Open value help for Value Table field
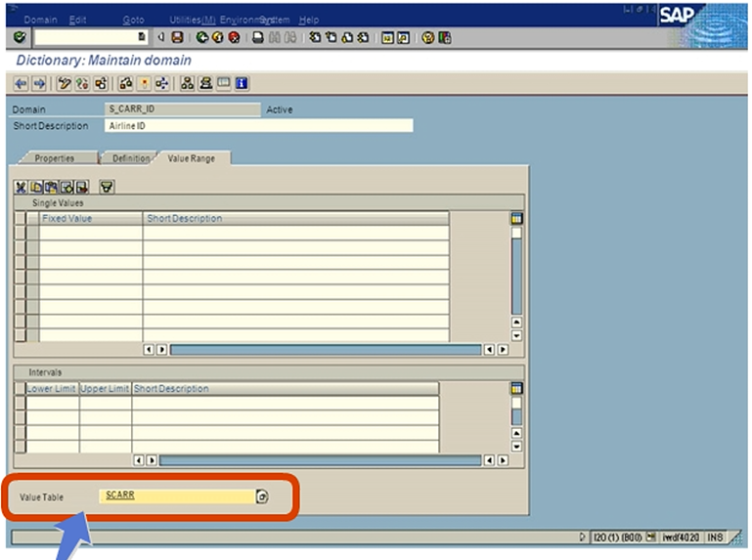752x560 pixels. 262,496
